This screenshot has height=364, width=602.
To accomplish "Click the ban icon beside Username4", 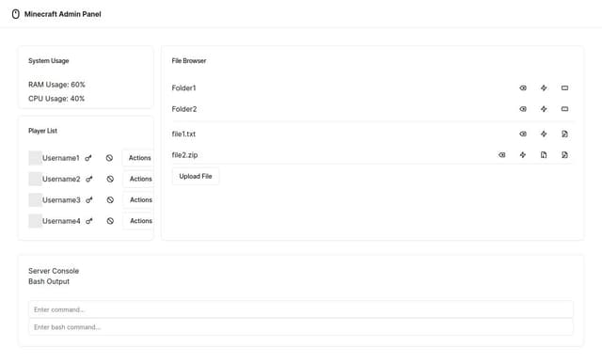I will click(x=110, y=221).
